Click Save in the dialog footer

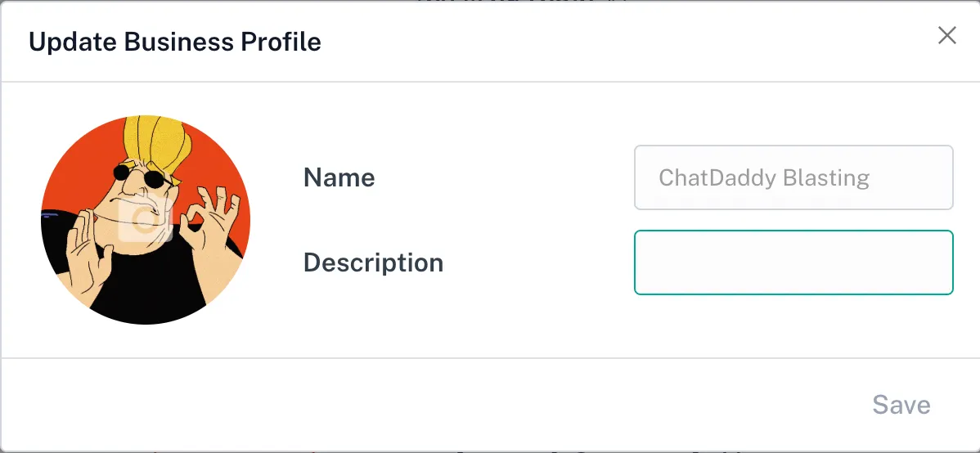[x=901, y=405]
